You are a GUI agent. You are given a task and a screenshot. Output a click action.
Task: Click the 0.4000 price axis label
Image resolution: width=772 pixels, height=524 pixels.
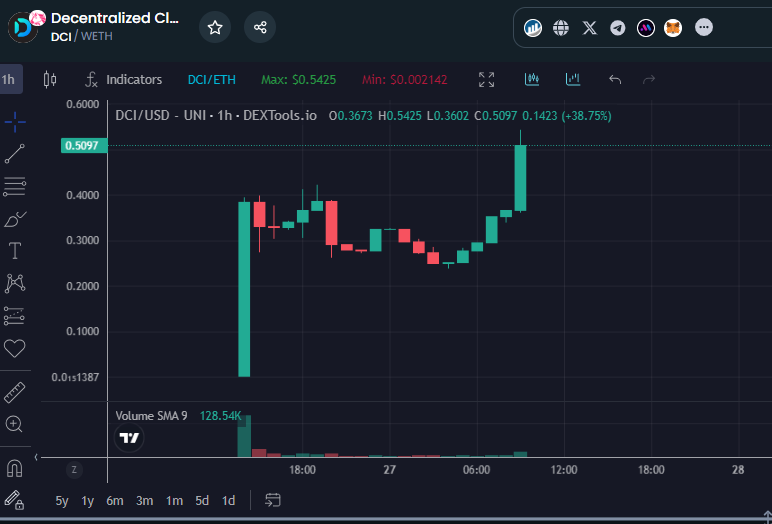[x=83, y=195]
